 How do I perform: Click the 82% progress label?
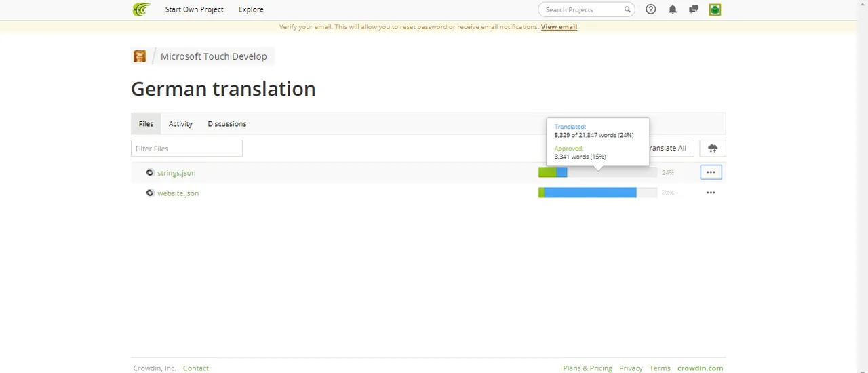point(668,193)
